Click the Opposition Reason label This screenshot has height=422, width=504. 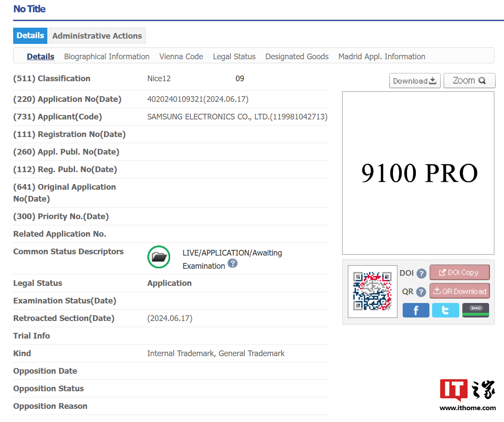click(x=50, y=406)
